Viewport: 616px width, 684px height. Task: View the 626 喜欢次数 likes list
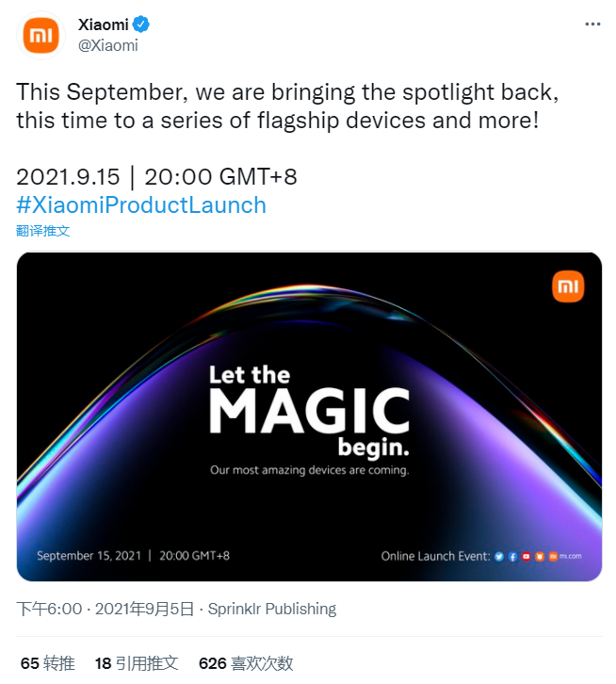[x=246, y=663]
